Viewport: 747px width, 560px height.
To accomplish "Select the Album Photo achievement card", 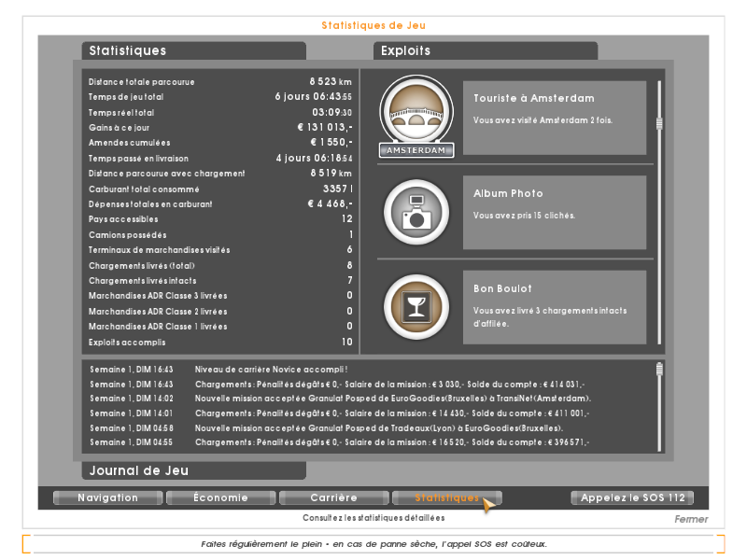I will pos(555,213).
